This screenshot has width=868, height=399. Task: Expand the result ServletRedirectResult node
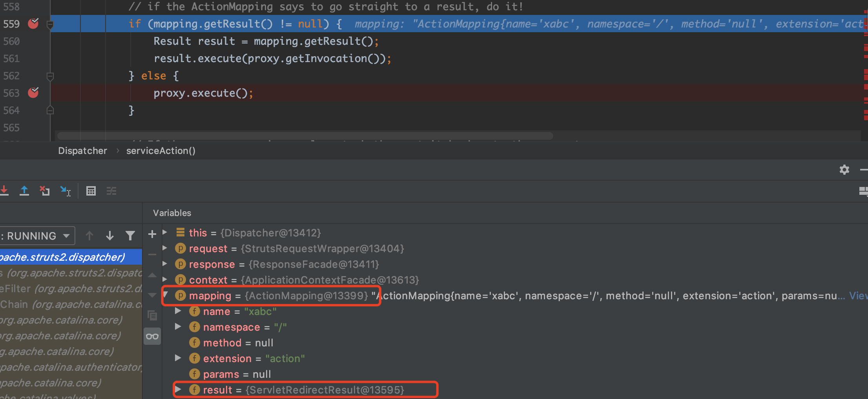pyautogui.click(x=178, y=389)
